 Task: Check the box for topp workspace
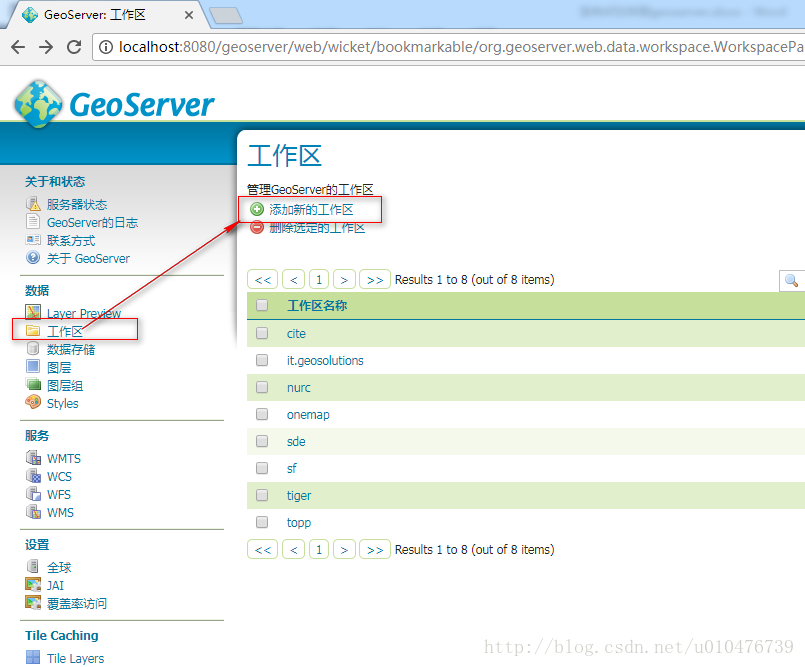262,522
